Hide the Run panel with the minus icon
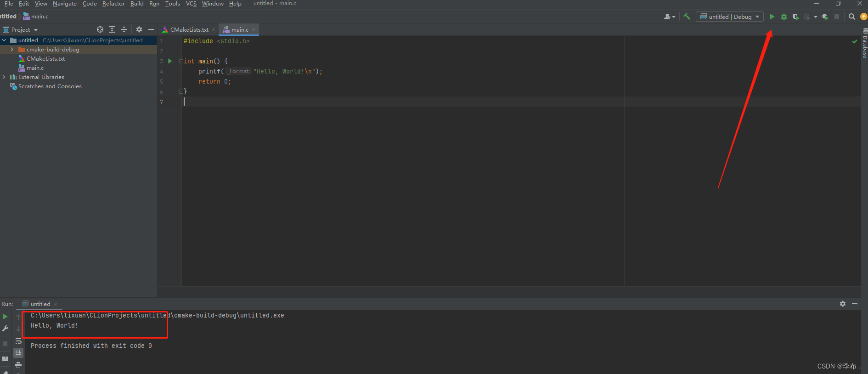Screen dimensions: 868x374 pos(855,304)
